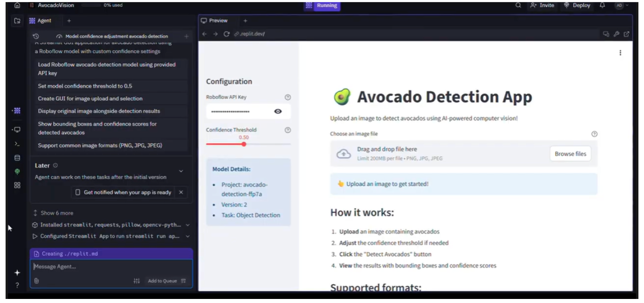Click the AvocadoVision project name

point(56,5)
